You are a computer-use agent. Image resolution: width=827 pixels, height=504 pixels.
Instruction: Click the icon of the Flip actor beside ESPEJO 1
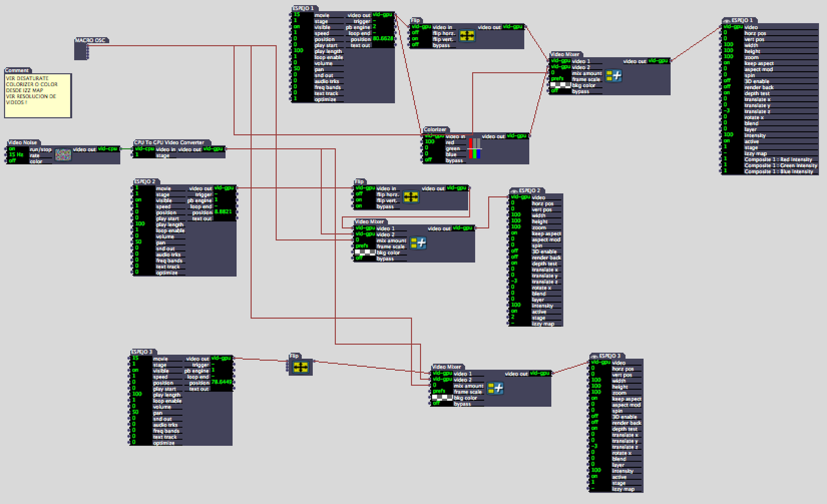(x=467, y=36)
